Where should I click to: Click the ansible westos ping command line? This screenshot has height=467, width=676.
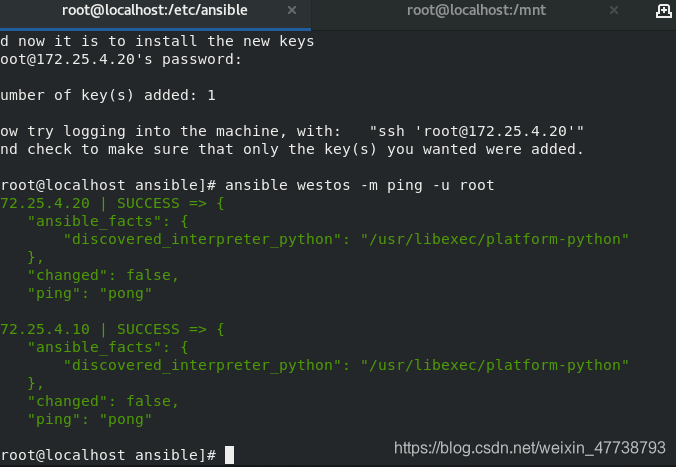(x=360, y=185)
